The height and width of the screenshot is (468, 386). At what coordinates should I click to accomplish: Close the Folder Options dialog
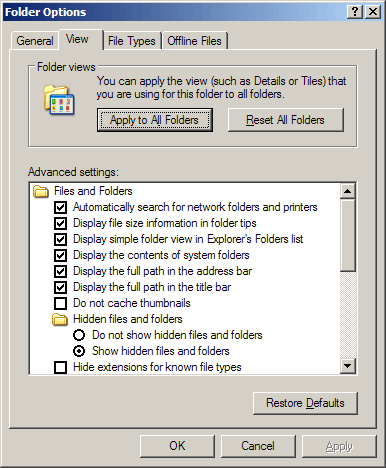click(373, 12)
